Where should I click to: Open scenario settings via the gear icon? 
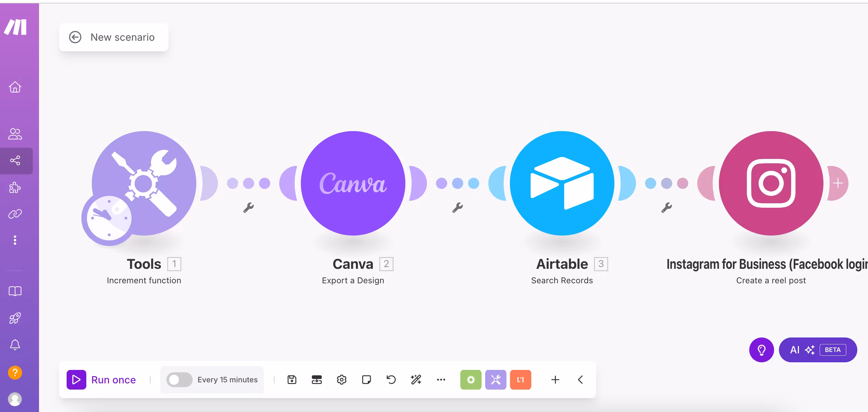coord(341,380)
